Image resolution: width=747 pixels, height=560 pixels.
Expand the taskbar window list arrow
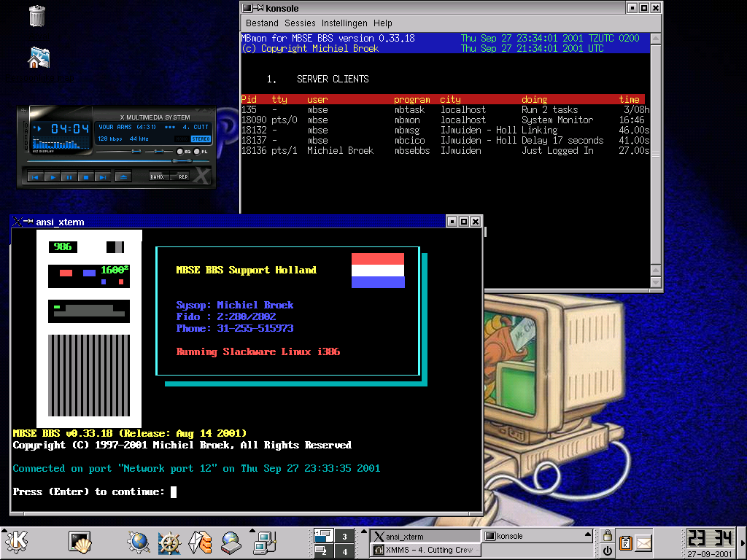(589, 536)
